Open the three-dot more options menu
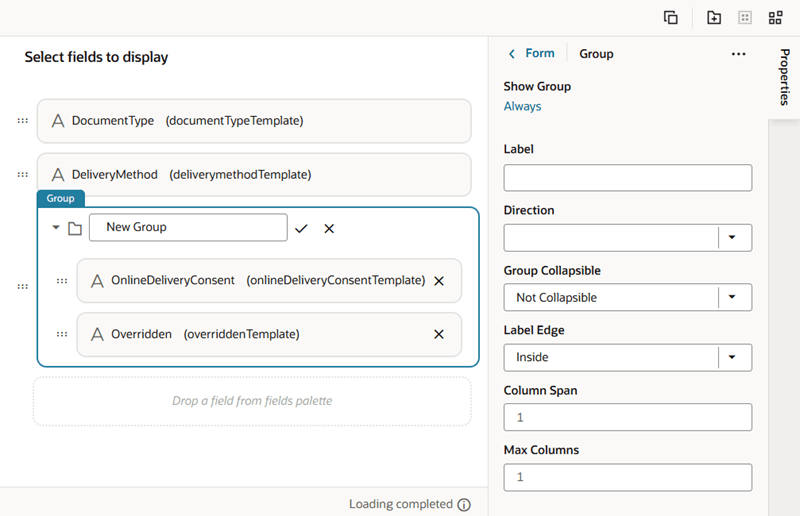This screenshot has height=516, width=800. click(739, 54)
